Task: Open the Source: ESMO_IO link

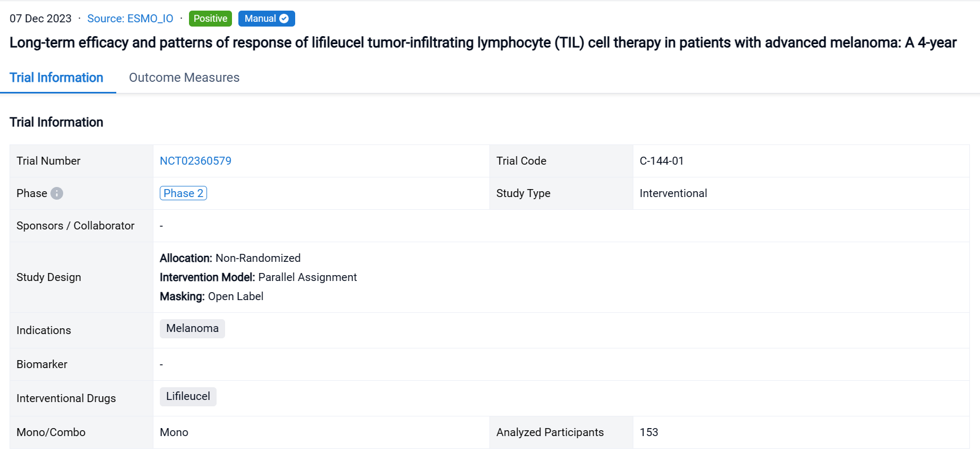Action: coord(130,19)
